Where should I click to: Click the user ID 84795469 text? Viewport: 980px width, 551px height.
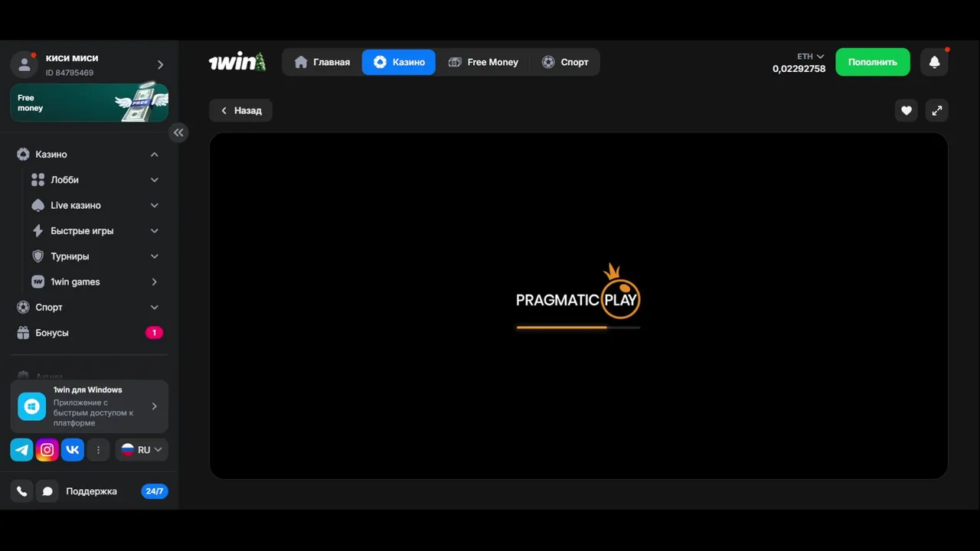point(70,73)
